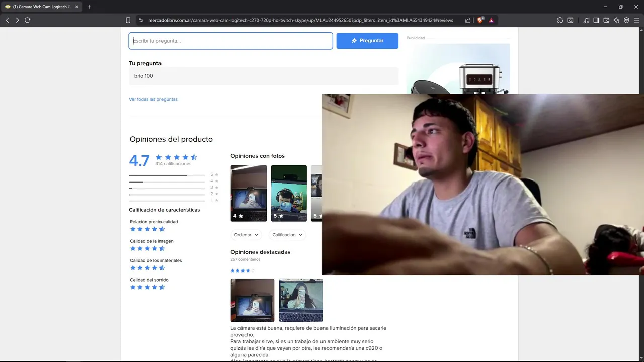Filter reviews by 2-star rating bar

(174, 194)
